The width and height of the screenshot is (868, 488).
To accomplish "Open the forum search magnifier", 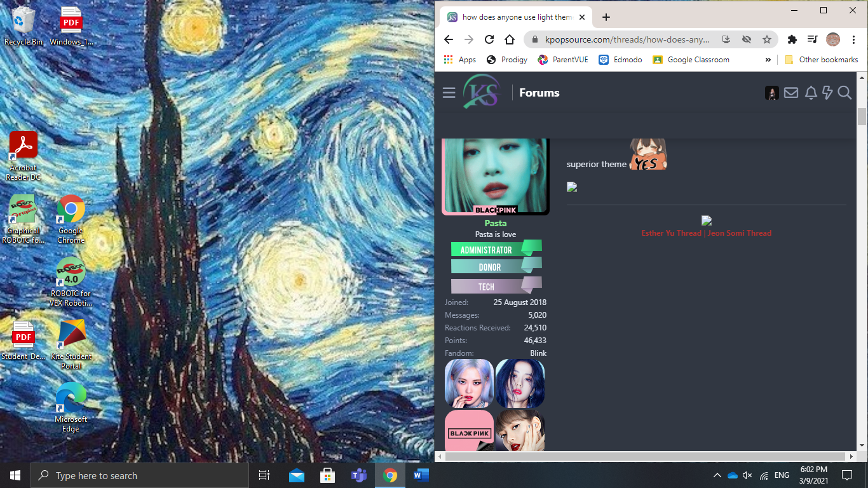I will (844, 93).
